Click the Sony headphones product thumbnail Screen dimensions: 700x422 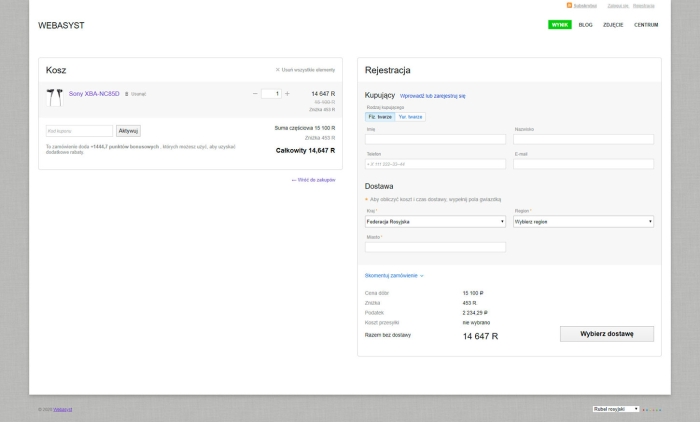pyautogui.click(x=54, y=96)
